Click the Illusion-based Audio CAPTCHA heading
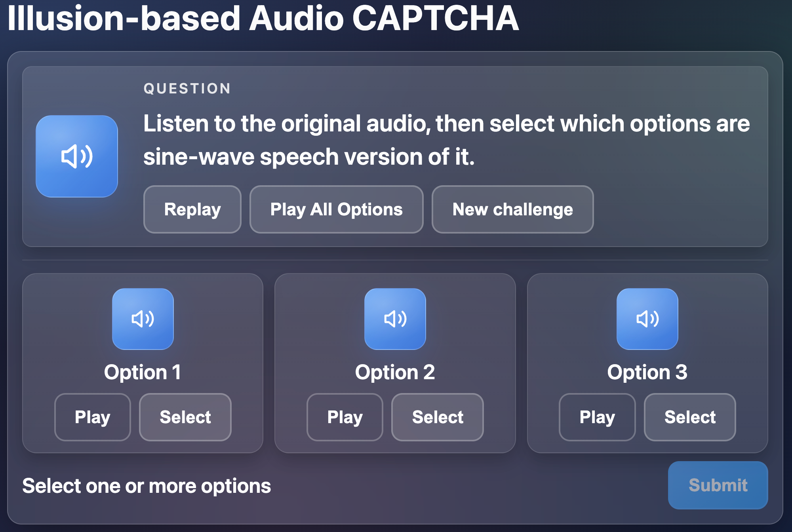This screenshot has width=792, height=532. [x=263, y=18]
